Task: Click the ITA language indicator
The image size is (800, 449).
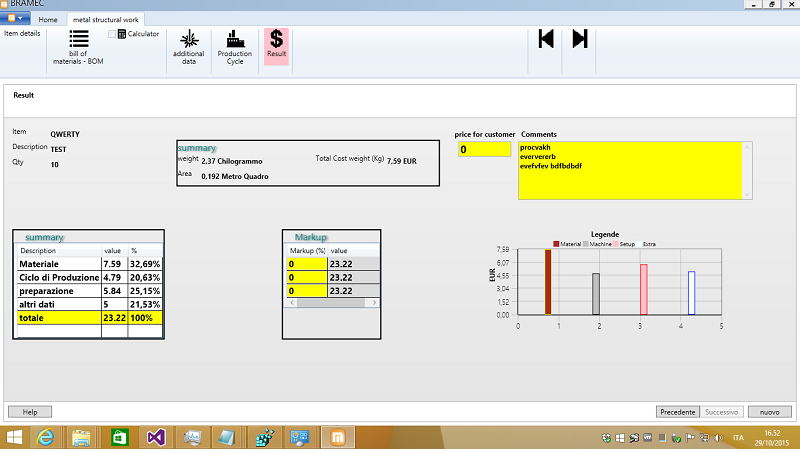Action: click(x=738, y=438)
